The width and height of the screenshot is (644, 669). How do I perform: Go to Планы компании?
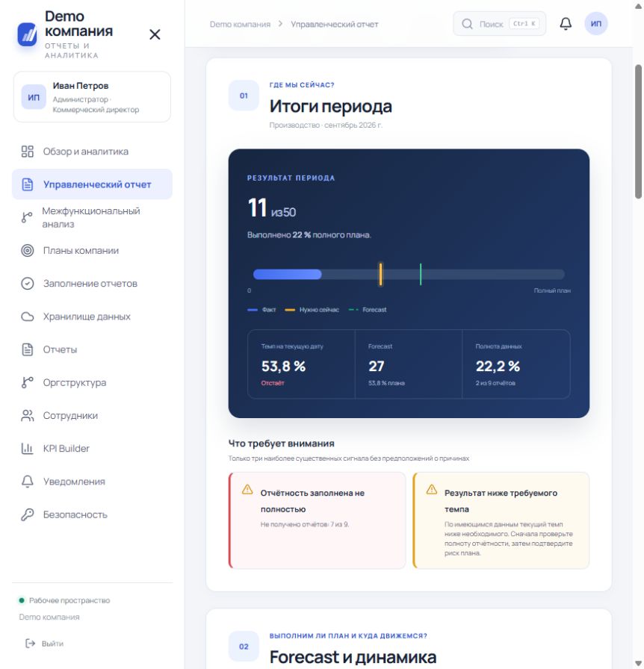point(92,250)
